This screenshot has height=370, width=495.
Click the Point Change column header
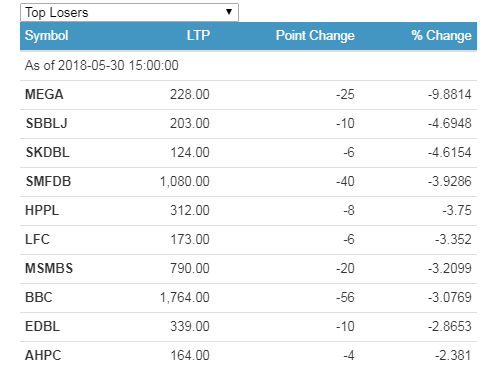pos(315,35)
